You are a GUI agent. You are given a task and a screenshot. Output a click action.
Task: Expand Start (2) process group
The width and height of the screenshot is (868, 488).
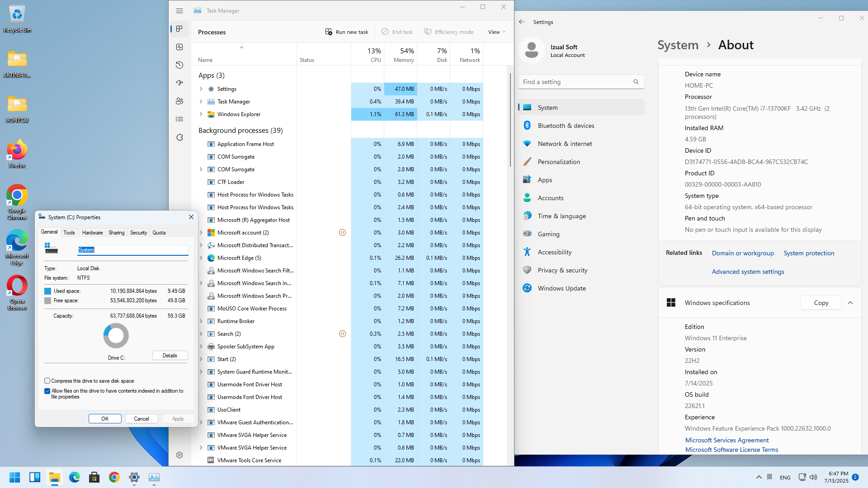[x=201, y=359]
